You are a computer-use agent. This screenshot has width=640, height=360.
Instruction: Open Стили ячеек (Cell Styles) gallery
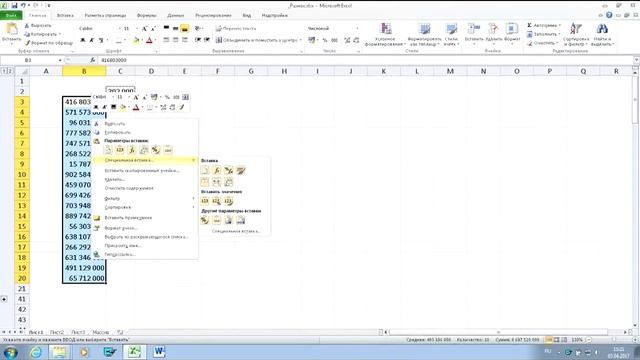pyautogui.click(x=451, y=34)
